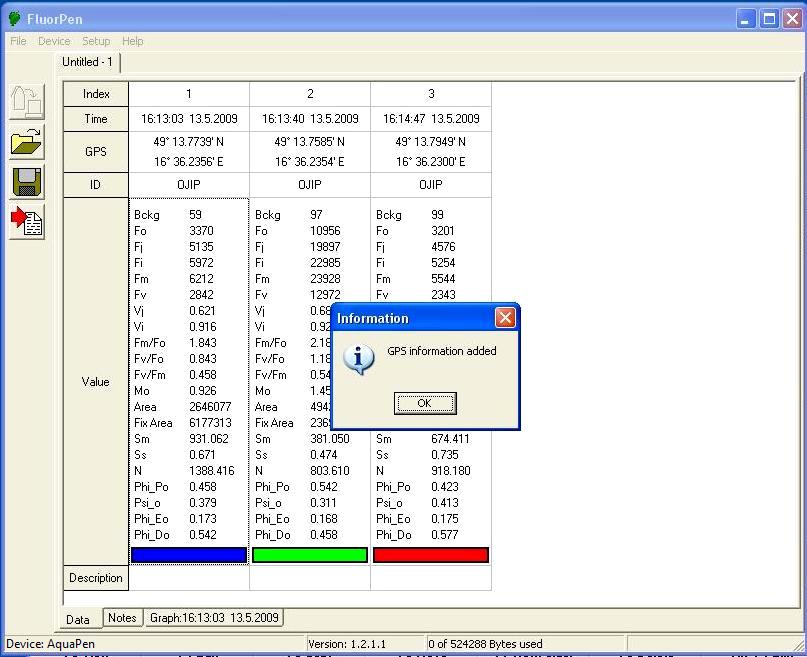Click the Value row header
The height and width of the screenshot is (657, 807).
pyautogui.click(x=96, y=381)
